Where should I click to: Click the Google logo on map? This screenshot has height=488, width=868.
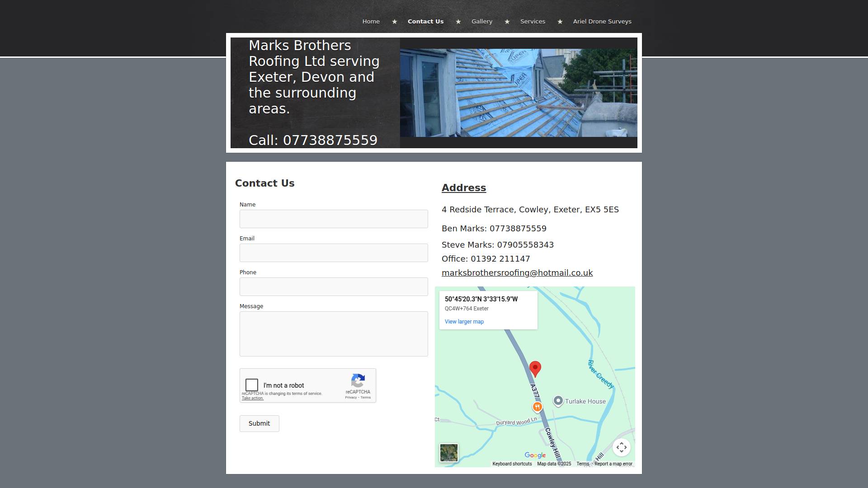click(535, 455)
